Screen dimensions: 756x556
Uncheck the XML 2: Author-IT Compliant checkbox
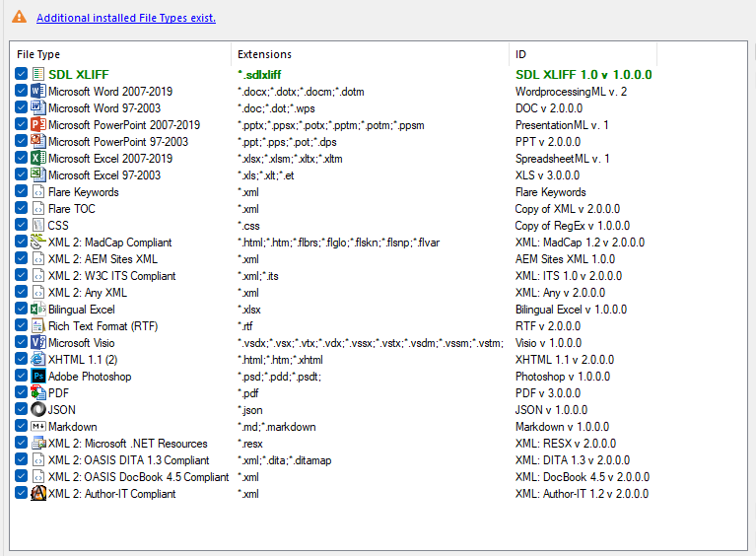point(21,493)
